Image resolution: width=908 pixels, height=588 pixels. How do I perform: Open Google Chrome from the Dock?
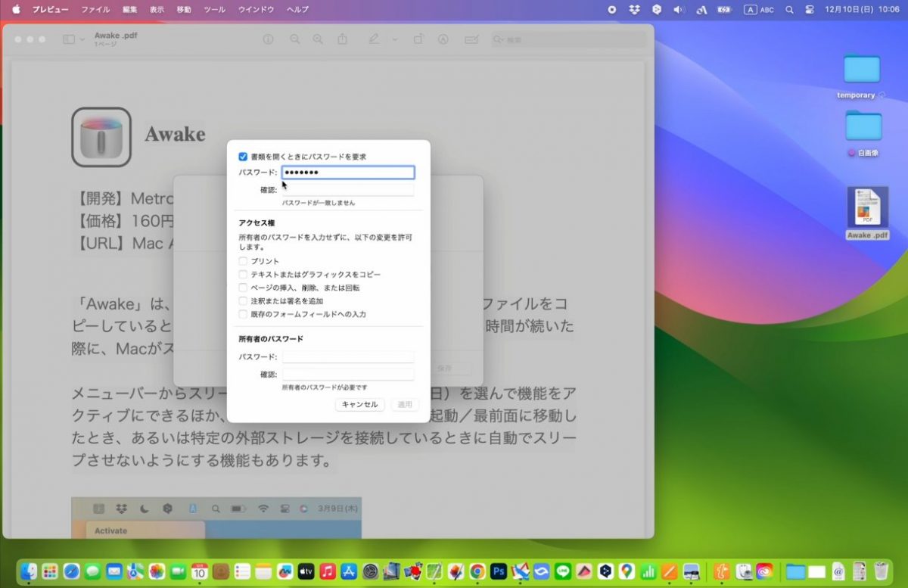[477, 571]
